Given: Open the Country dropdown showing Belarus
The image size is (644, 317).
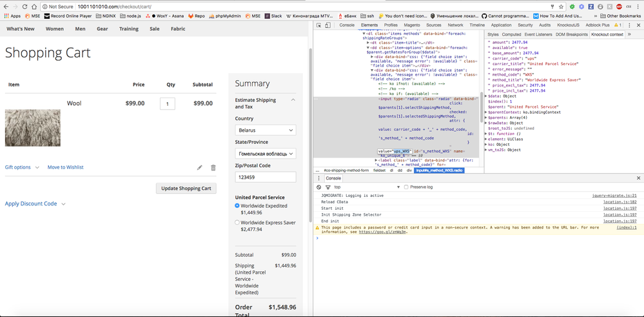Looking at the screenshot, I should [265, 130].
